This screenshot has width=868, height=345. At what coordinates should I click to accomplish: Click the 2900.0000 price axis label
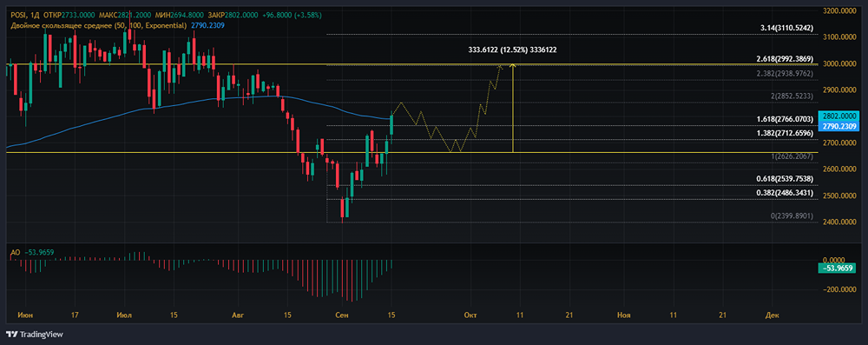[840, 90]
